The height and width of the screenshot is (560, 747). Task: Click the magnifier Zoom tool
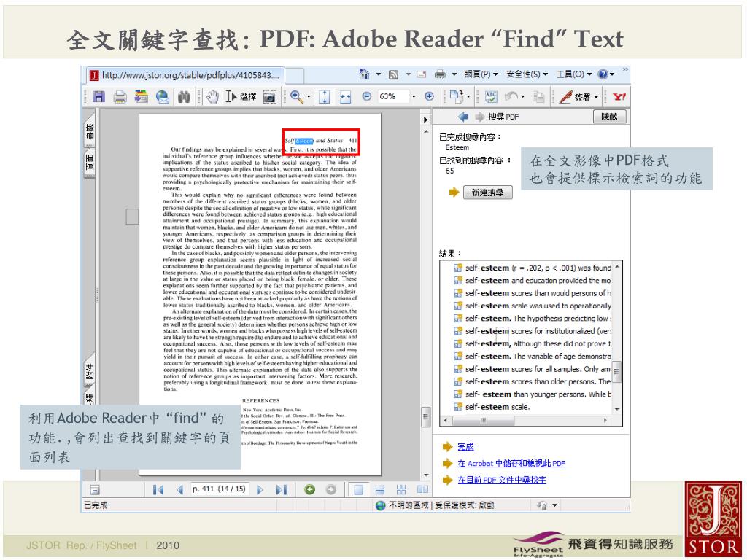tap(296, 97)
